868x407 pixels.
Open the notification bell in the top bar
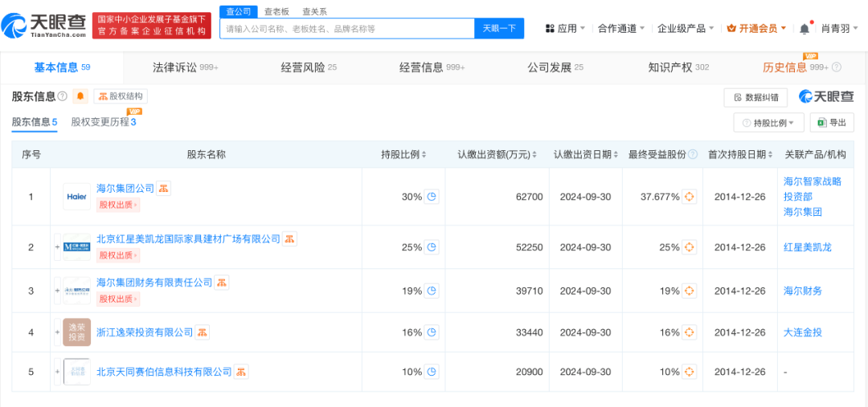tap(805, 28)
